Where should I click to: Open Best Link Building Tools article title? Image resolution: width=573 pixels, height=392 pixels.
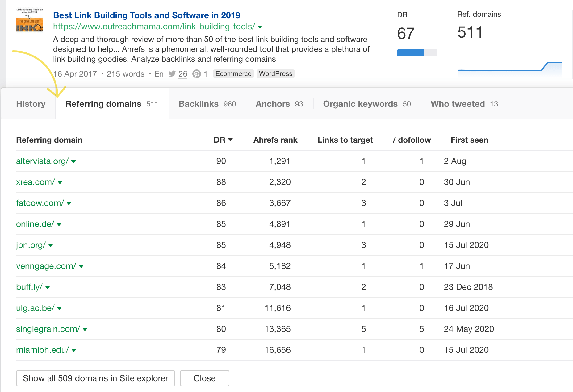(147, 15)
